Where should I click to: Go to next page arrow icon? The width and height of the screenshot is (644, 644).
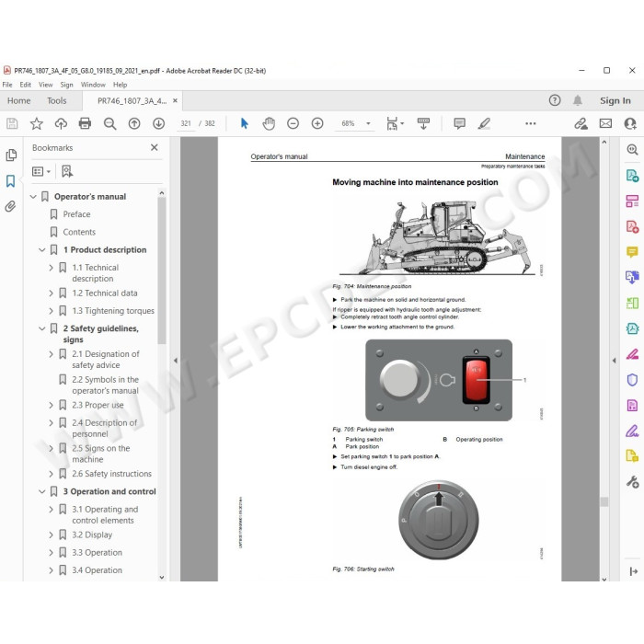click(x=158, y=123)
